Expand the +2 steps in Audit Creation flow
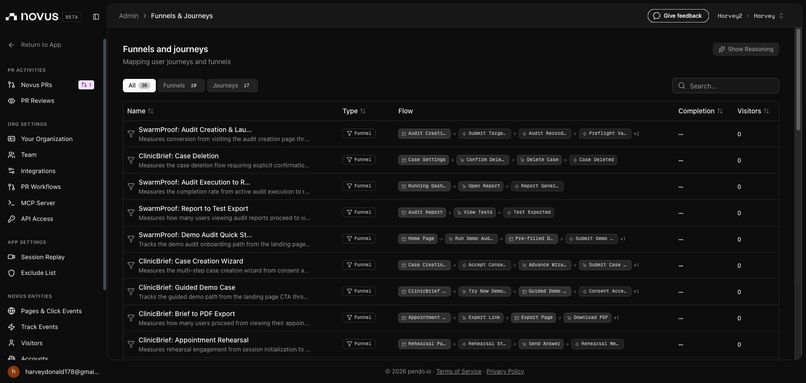 636,134
